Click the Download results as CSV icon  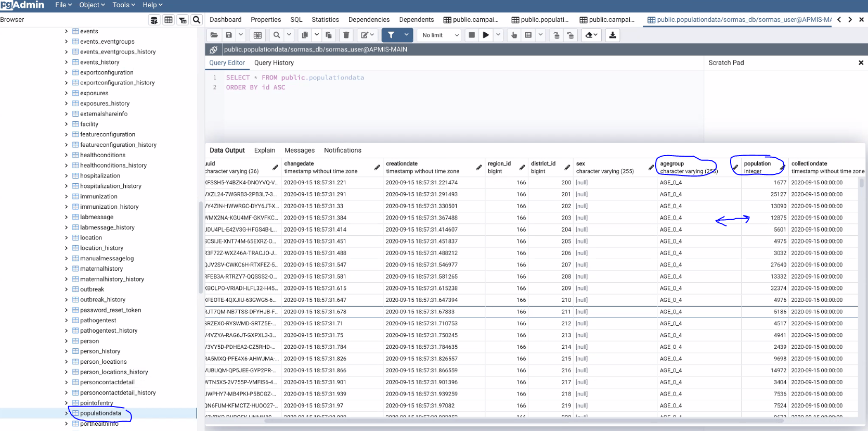click(613, 35)
